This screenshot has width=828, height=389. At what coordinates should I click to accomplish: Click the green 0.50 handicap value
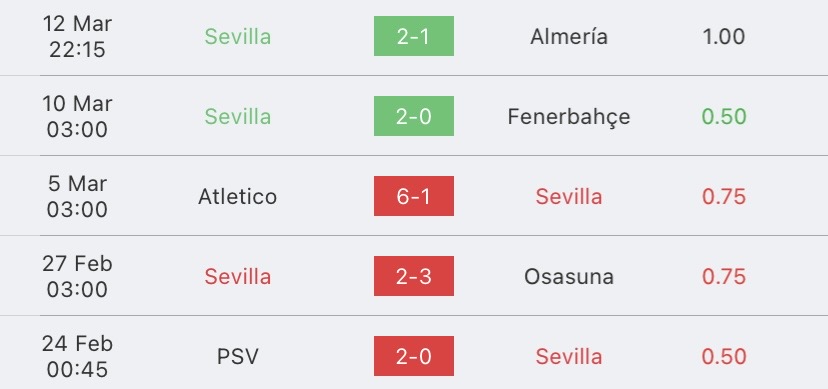coord(723,117)
